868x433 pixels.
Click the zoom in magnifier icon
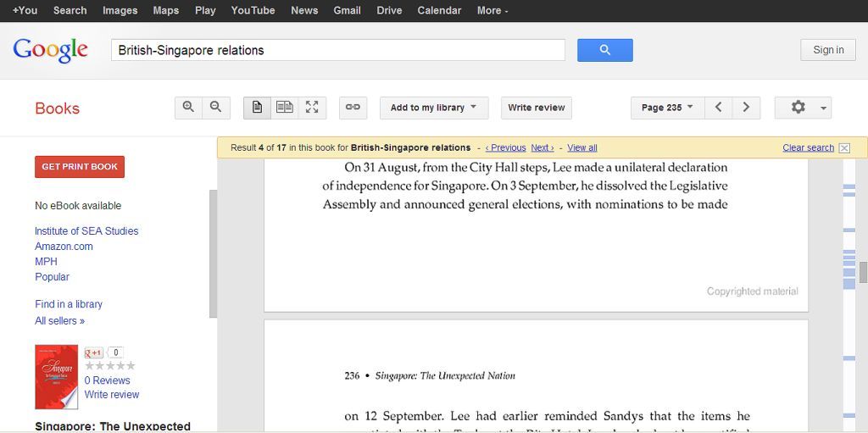(x=188, y=108)
